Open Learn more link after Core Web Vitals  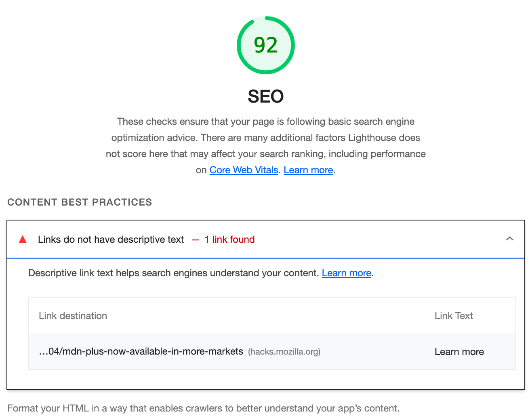pos(308,170)
